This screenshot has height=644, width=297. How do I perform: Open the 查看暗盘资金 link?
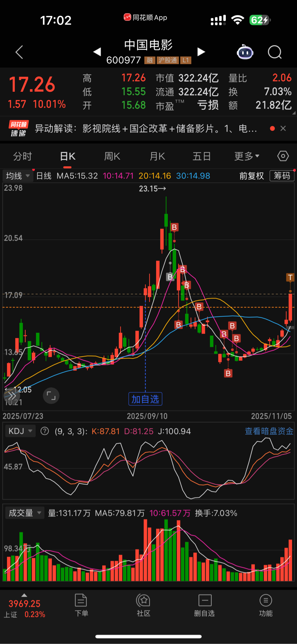tap(269, 431)
